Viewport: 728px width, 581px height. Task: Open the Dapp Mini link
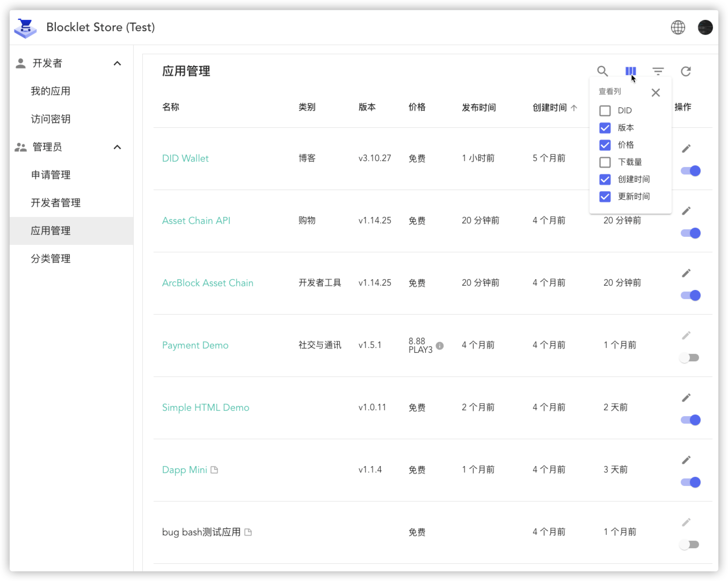tap(185, 470)
